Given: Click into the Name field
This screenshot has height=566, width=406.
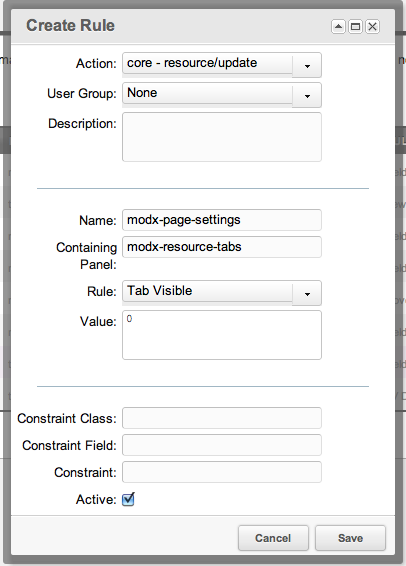Looking at the screenshot, I should 222,220.
